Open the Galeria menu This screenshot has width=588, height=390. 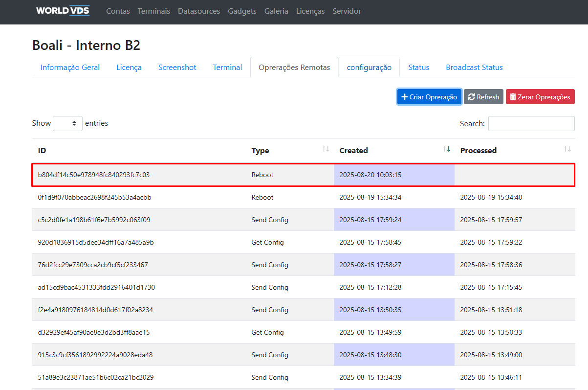tap(276, 11)
